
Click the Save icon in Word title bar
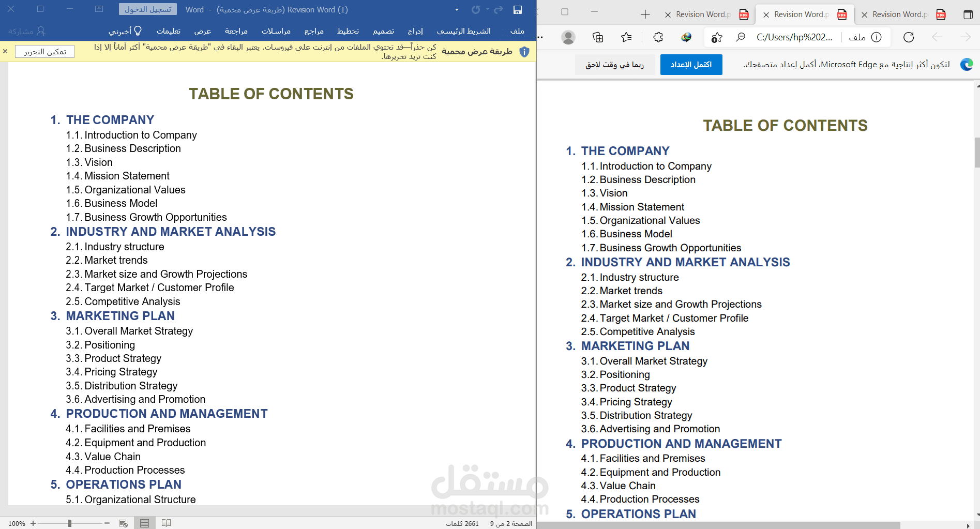pyautogui.click(x=517, y=10)
